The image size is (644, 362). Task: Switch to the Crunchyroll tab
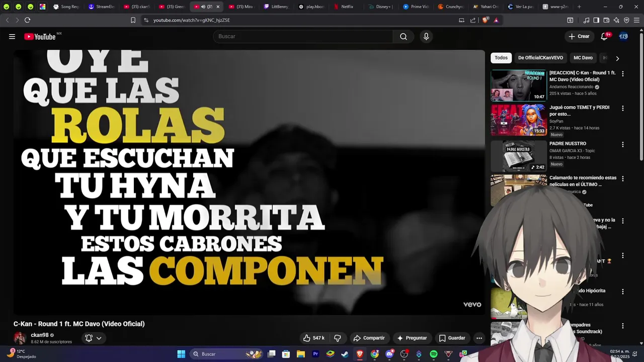pyautogui.click(x=451, y=7)
